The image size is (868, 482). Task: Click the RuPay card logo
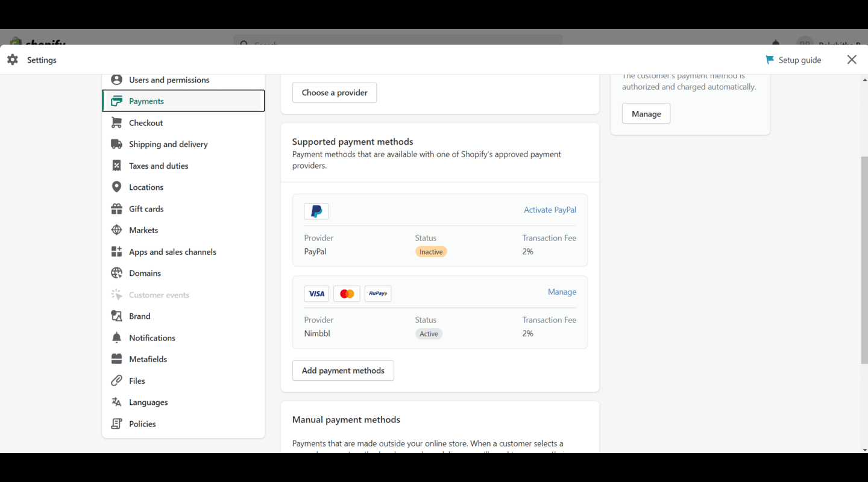pyautogui.click(x=378, y=293)
